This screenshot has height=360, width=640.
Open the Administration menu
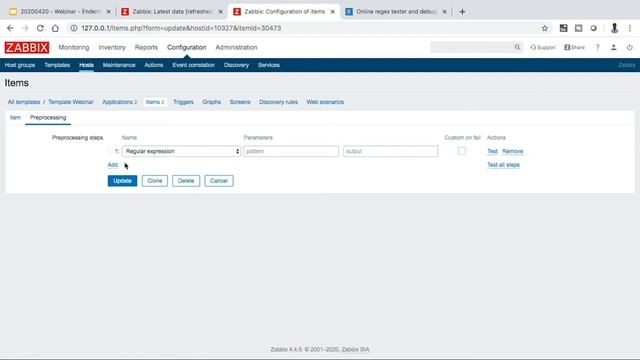[236, 47]
